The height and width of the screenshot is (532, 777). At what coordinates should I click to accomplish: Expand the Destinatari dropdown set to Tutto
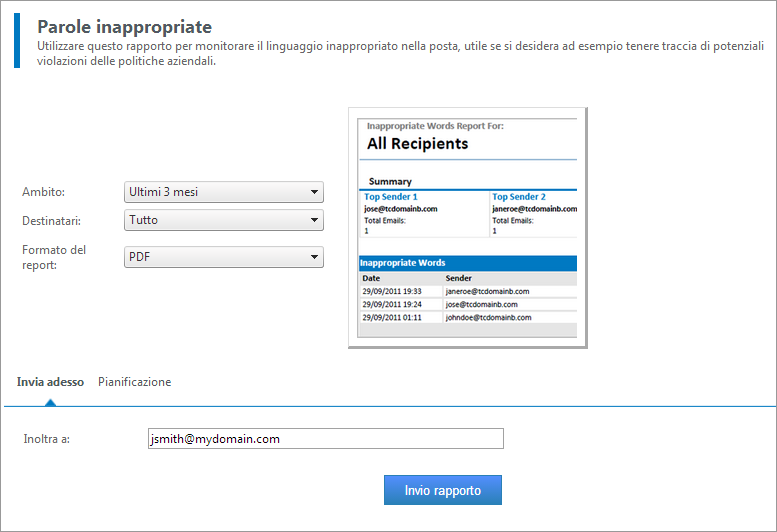[223, 220]
